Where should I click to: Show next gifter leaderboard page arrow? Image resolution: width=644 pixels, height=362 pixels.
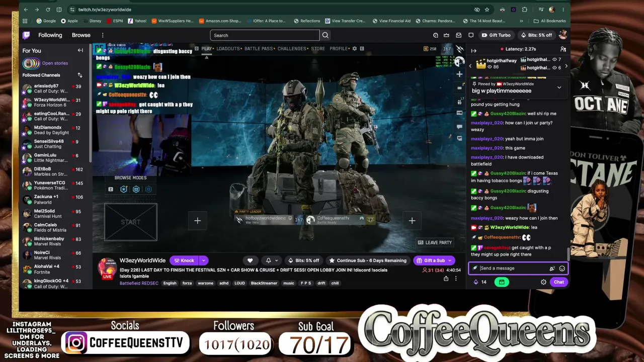click(566, 66)
